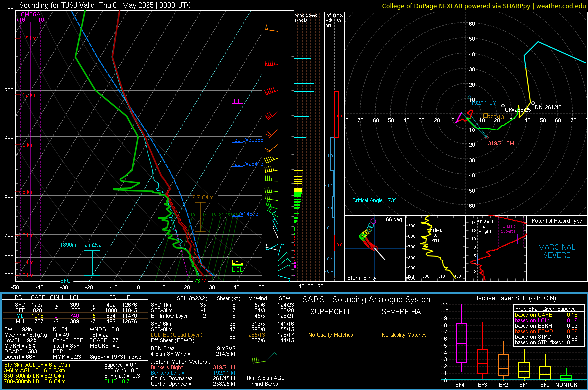
Task: Click the 700-500mb LR = 6.6 C/km line
Action: point(35,381)
